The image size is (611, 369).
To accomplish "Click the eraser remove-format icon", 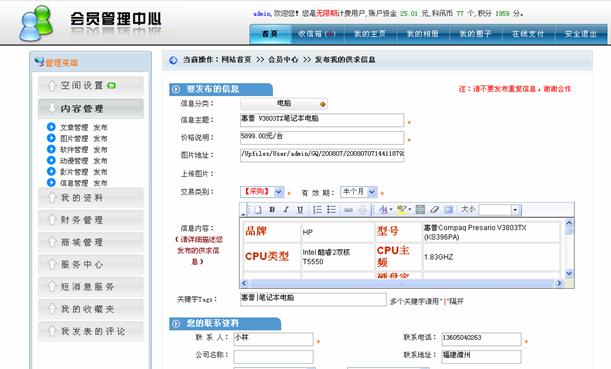I will [434, 210].
